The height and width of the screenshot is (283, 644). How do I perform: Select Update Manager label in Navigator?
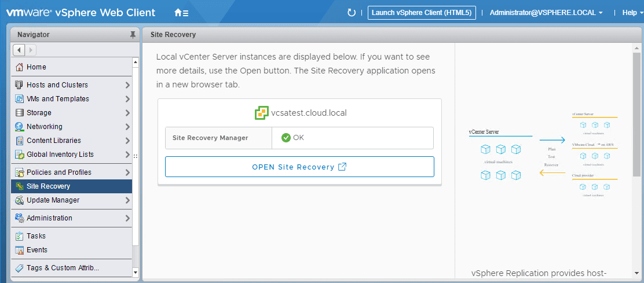pyautogui.click(x=53, y=200)
